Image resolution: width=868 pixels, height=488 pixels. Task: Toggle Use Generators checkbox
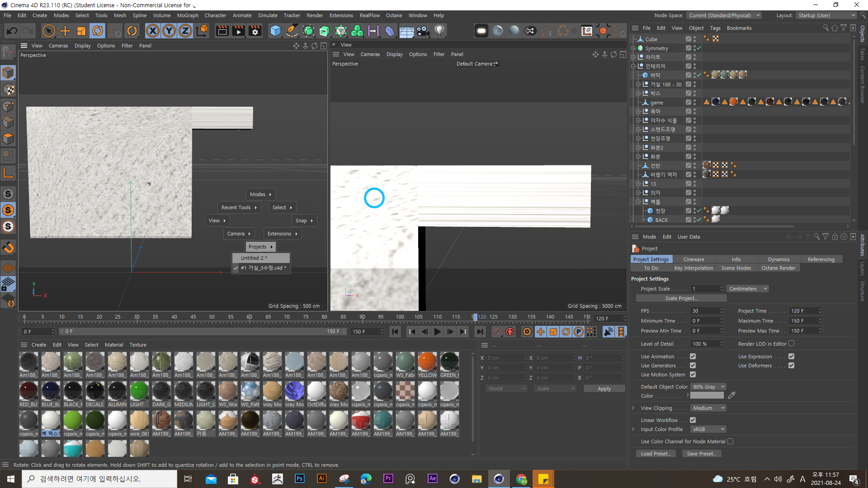[693, 366]
